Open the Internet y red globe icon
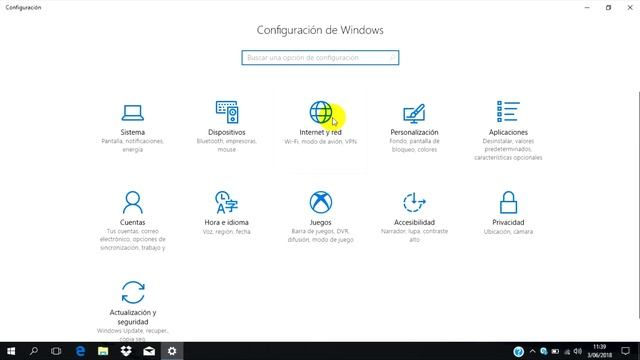 click(x=320, y=112)
